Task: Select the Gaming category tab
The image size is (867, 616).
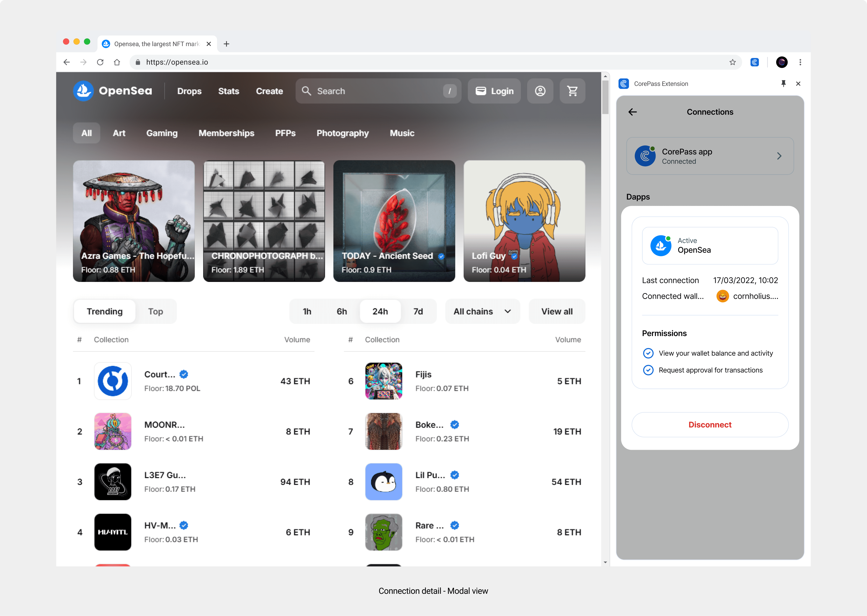Action: (x=162, y=133)
